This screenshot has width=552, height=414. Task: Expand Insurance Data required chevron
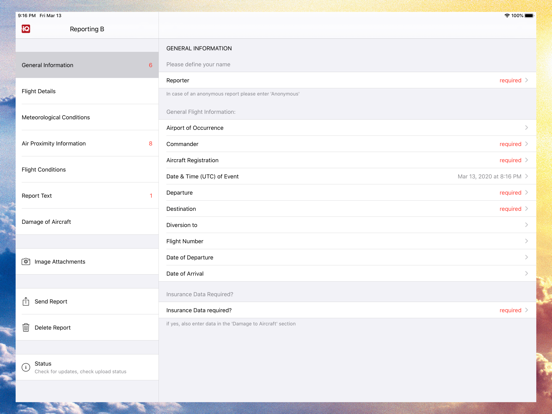(x=527, y=310)
